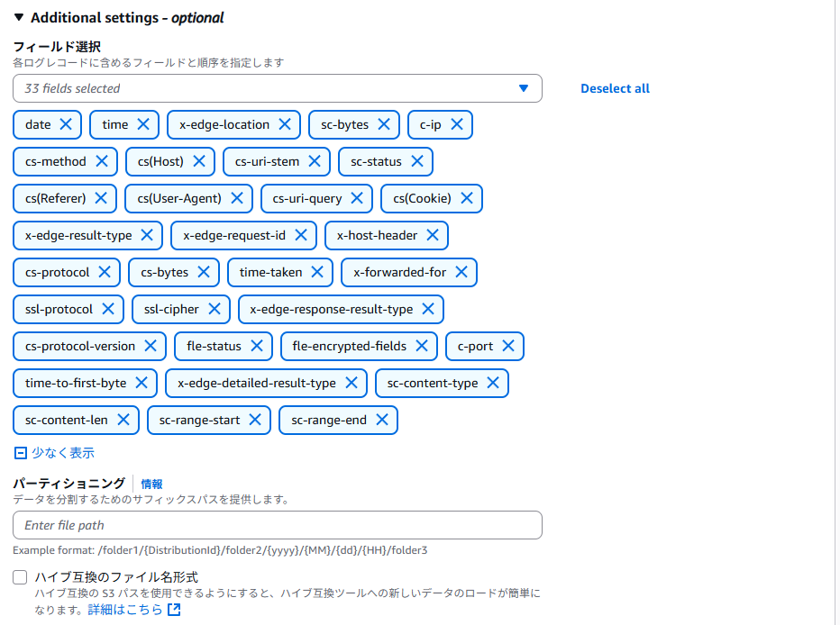
Task: Remove the ssl-cipher field tag
Action: 215,309
